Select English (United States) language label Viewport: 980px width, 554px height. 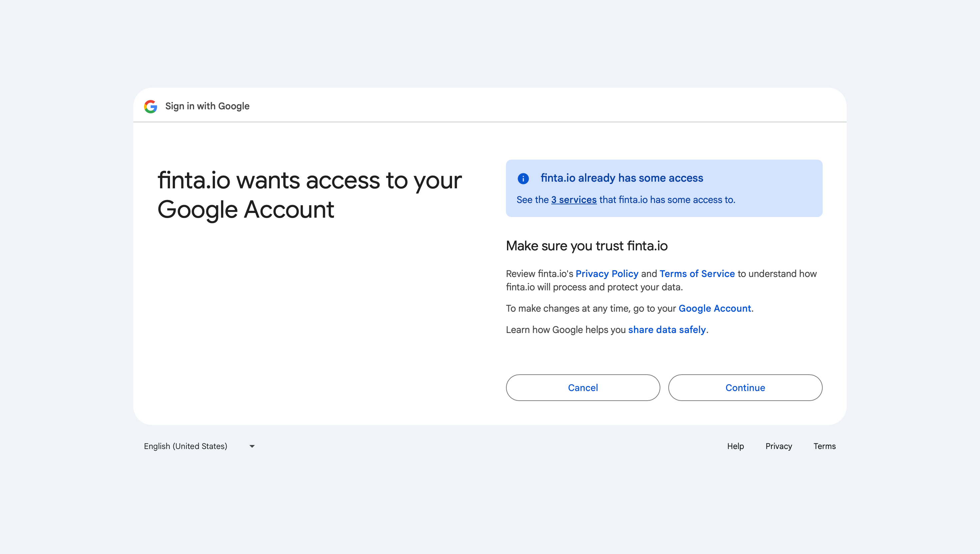coord(185,446)
